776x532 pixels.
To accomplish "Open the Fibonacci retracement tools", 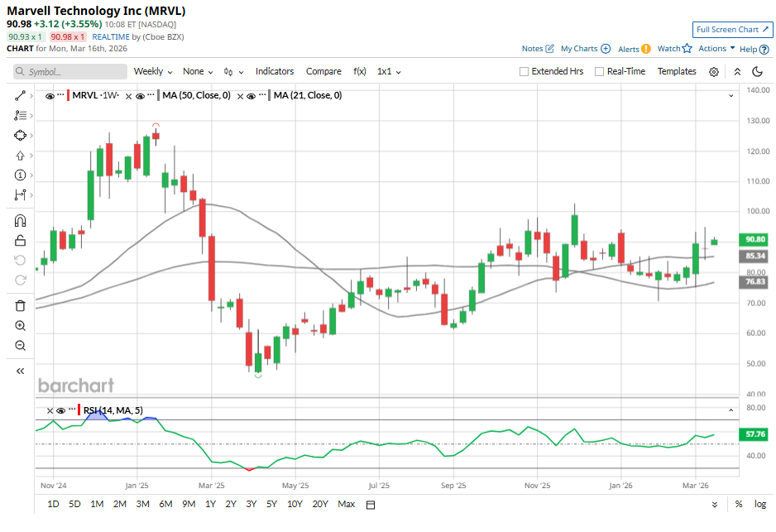I will (x=20, y=115).
